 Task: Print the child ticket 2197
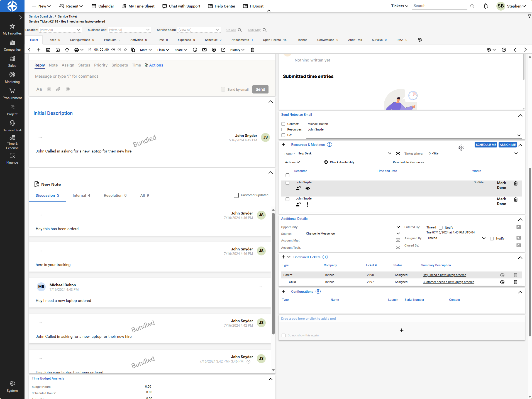point(502,282)
